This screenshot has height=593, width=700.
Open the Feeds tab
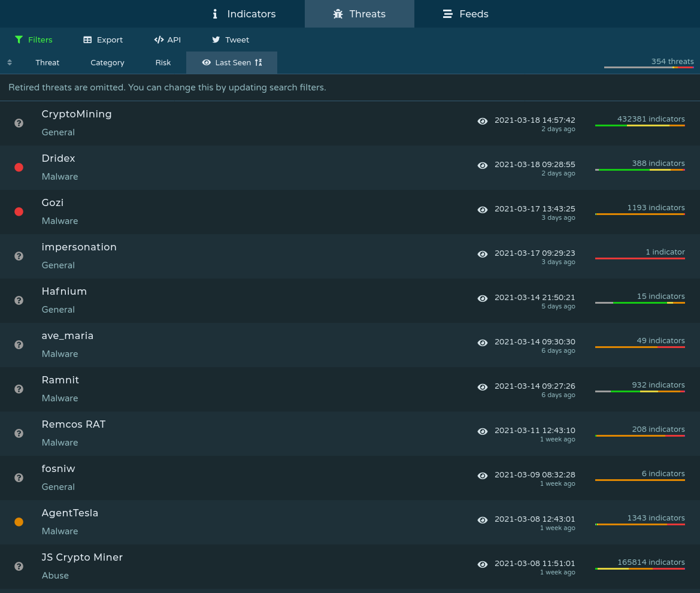point(466,13)
